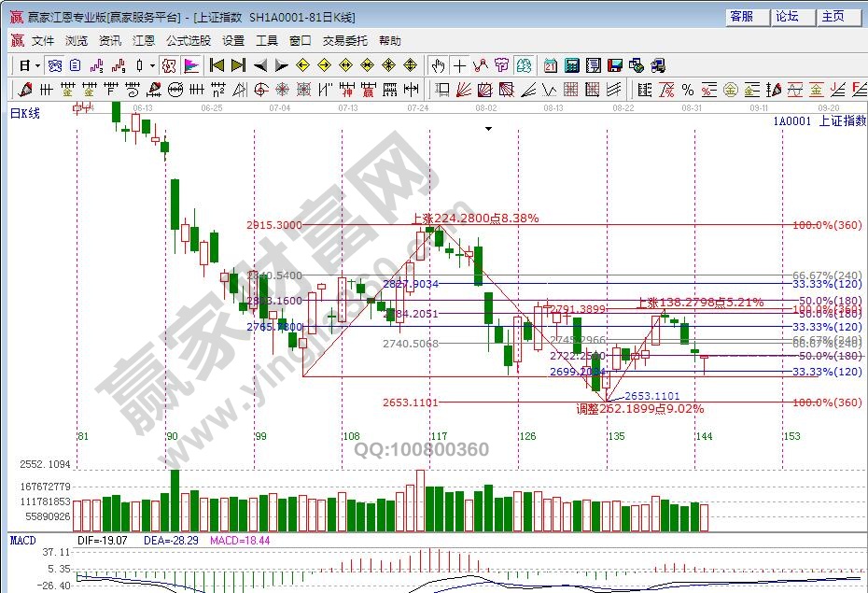868x593 pixels.
Task: Toggle the crosshair cursor tool
Action: tap(459, 65)
